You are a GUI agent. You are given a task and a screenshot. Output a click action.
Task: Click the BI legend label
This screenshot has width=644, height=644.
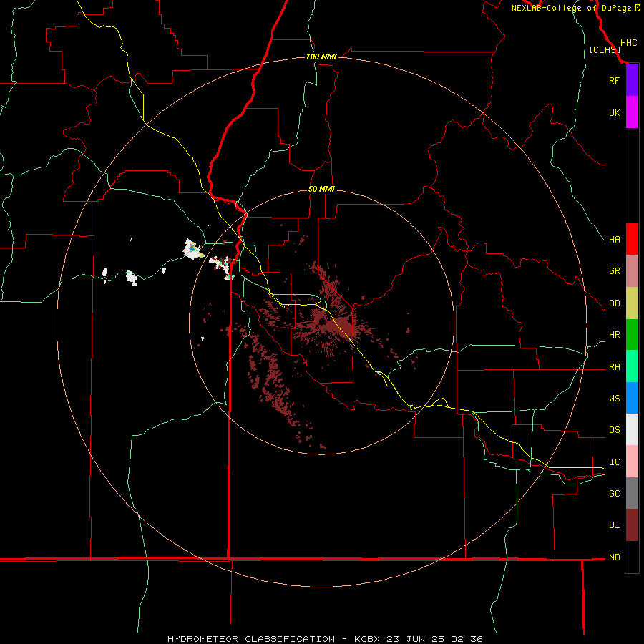click(x=614, y=525)
